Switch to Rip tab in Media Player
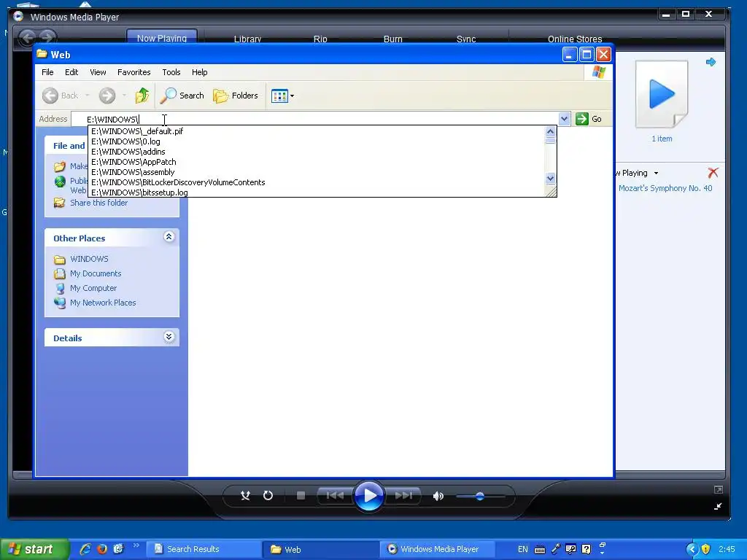The width and height of the screenshot is (747, 560). [320, 39]
